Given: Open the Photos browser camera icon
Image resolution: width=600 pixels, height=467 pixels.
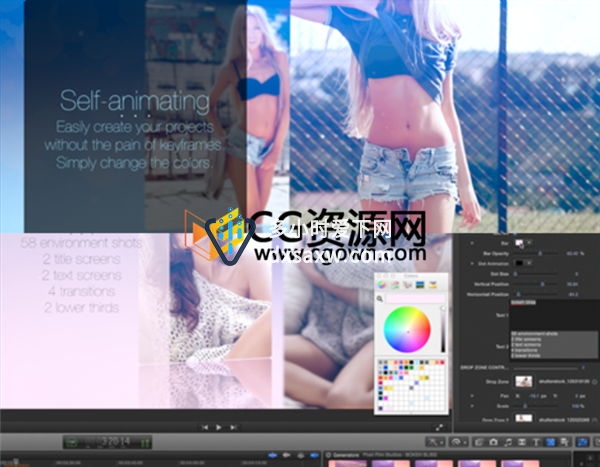Looking at the screenshot, I should pos(493,443).
